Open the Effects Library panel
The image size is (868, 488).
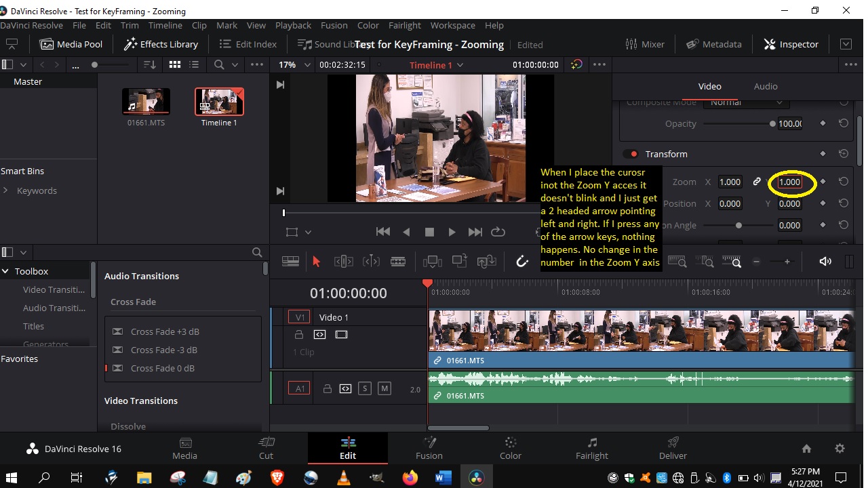click(x=161, y=44)
